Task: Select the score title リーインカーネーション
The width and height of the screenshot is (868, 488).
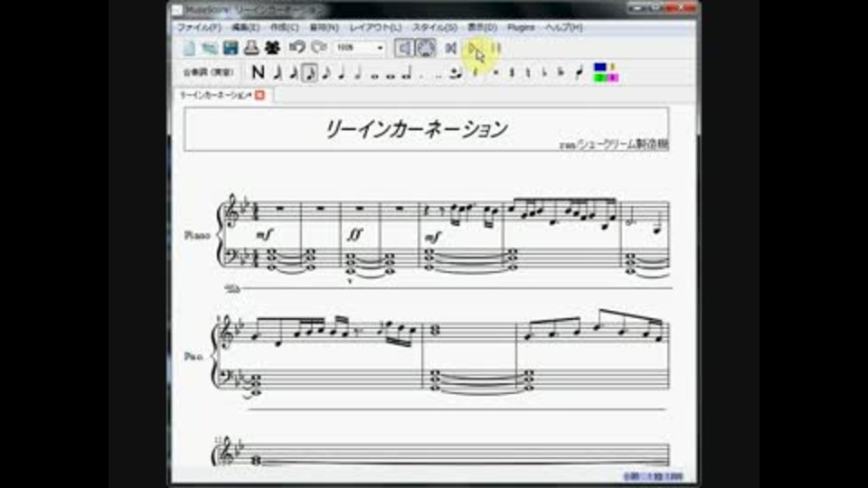Action: tap(416, 129)
